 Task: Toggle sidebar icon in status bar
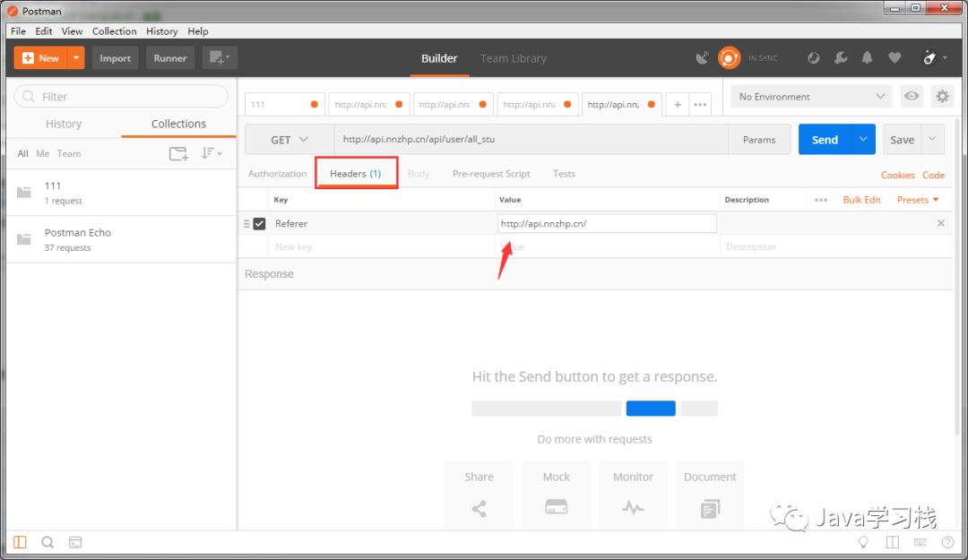20,542
